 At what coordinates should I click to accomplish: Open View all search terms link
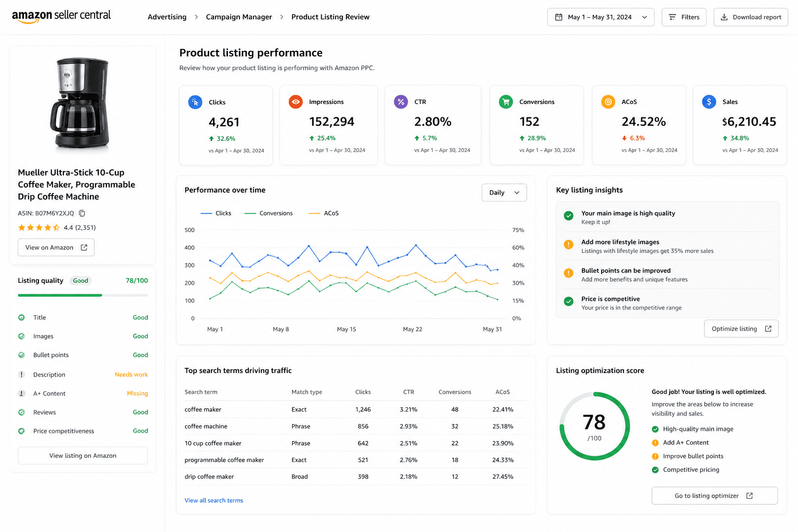tap(214, 500)
